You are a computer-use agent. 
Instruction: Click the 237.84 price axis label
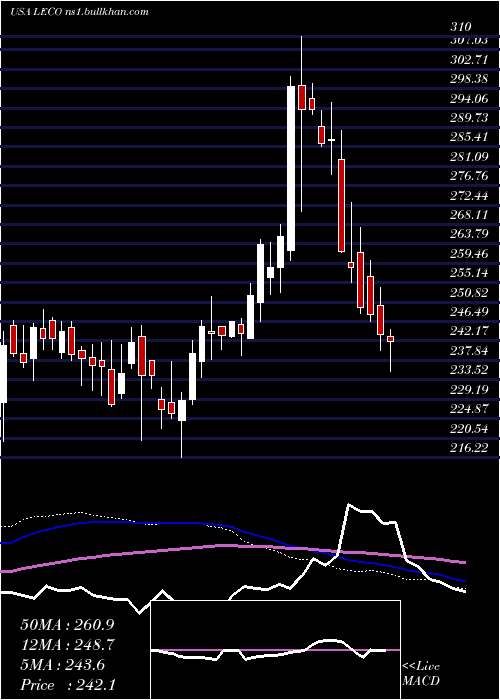pos(469,350)
